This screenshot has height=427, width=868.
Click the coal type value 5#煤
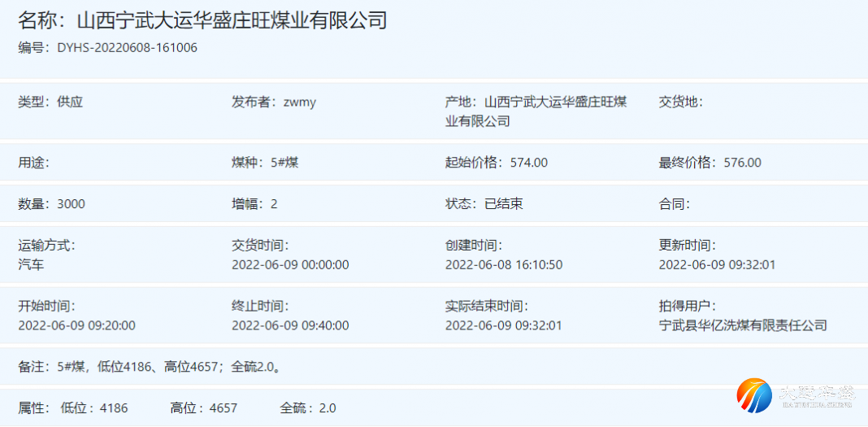[x=284, y=163]
